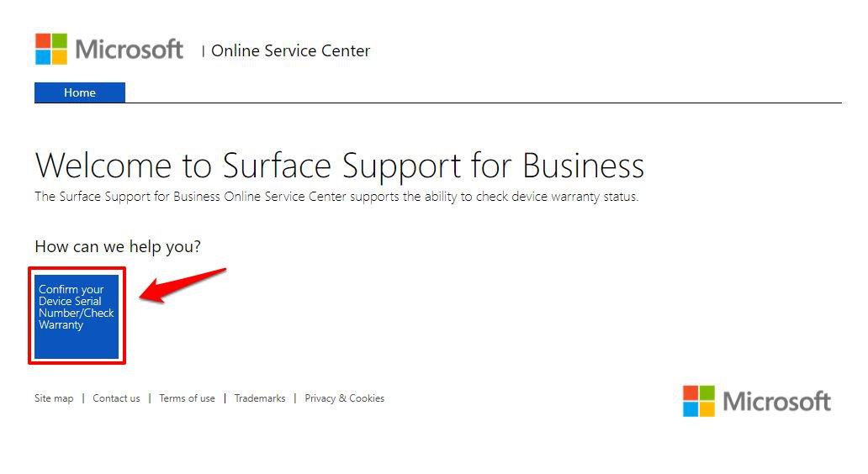Viewport: 868px width, 474px height.
Task: Follow the Contact us link
Action: pos(116,398)
